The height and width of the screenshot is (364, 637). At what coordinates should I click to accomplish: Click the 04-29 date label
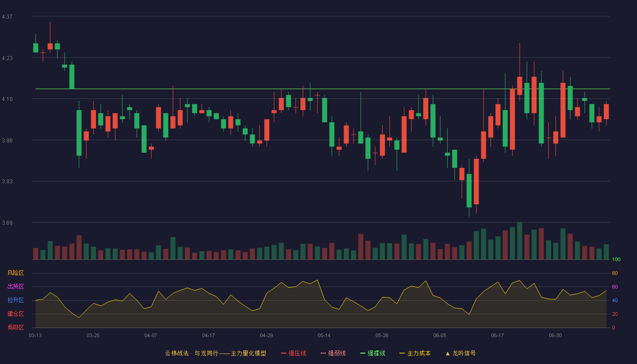[x=267, y=335]
